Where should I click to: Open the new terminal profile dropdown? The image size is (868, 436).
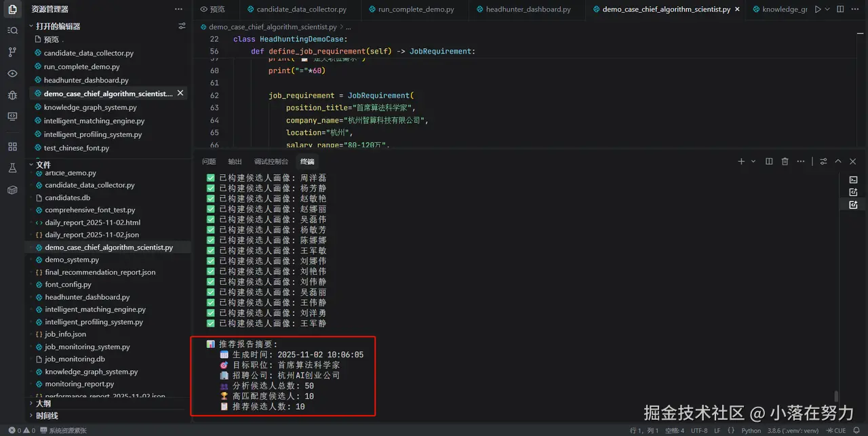753,161
